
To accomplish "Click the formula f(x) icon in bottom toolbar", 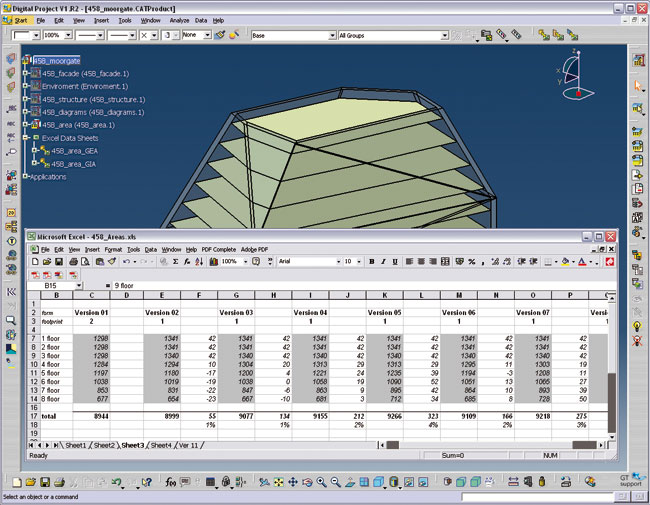I will [x=170, y=483].
